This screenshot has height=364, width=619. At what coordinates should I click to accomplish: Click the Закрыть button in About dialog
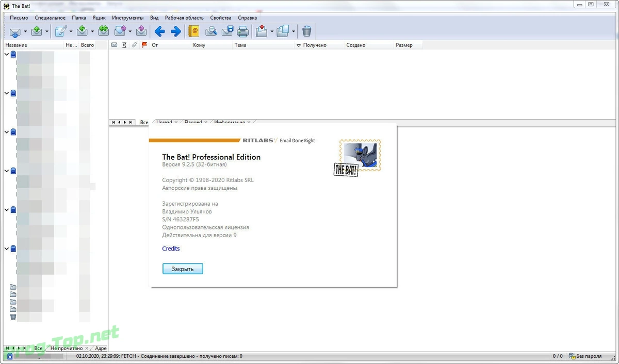pyautogui.click(x=183, y=269)
